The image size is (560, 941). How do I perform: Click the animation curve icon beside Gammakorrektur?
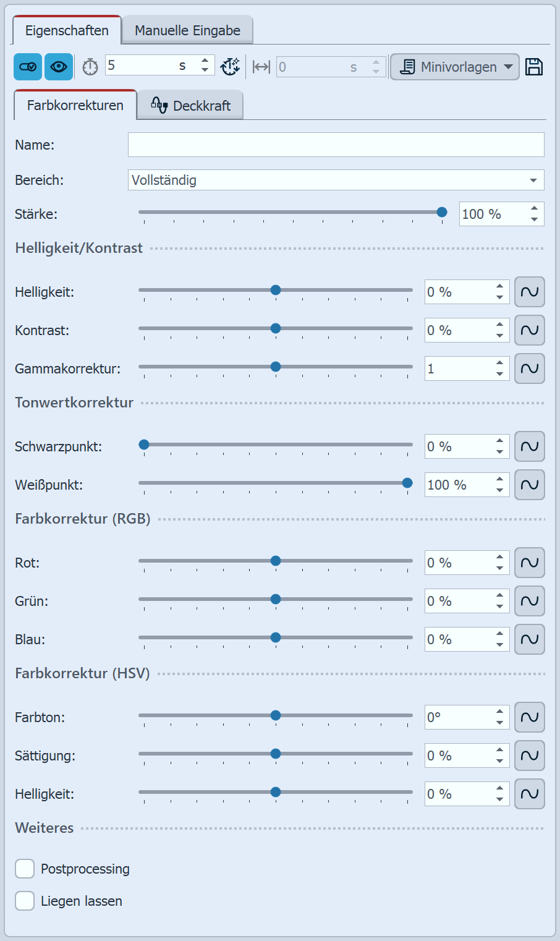pyautogui.click(x=530, y=368)
